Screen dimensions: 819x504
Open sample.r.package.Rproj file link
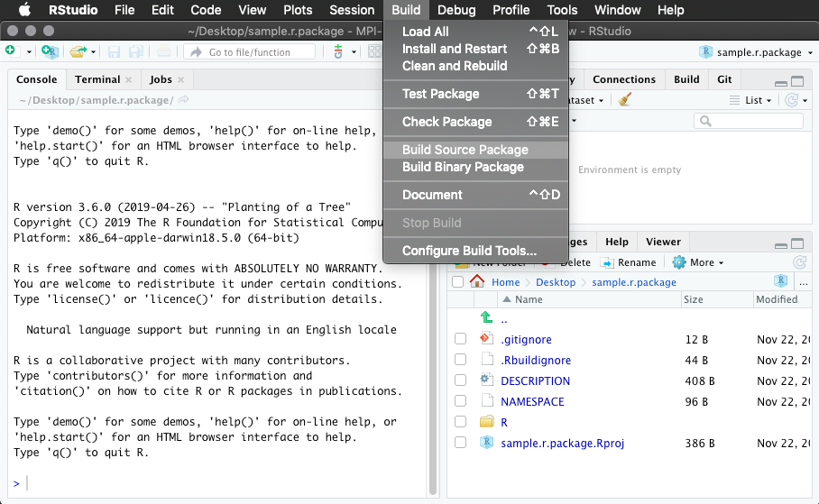point(563,443)
